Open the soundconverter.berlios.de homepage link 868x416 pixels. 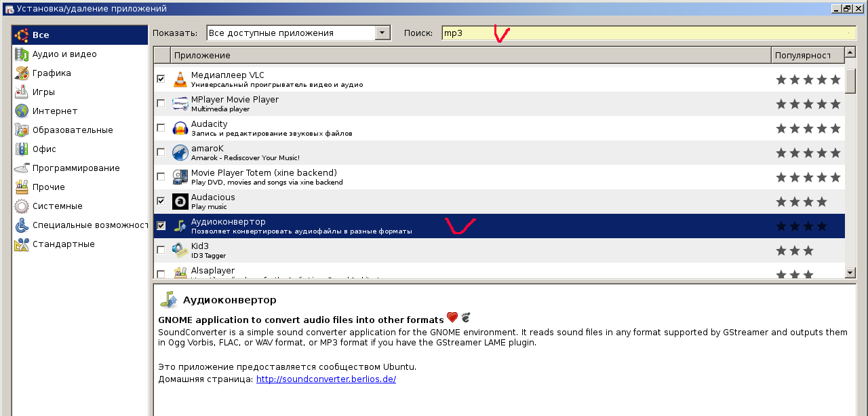tap(325, 379)
